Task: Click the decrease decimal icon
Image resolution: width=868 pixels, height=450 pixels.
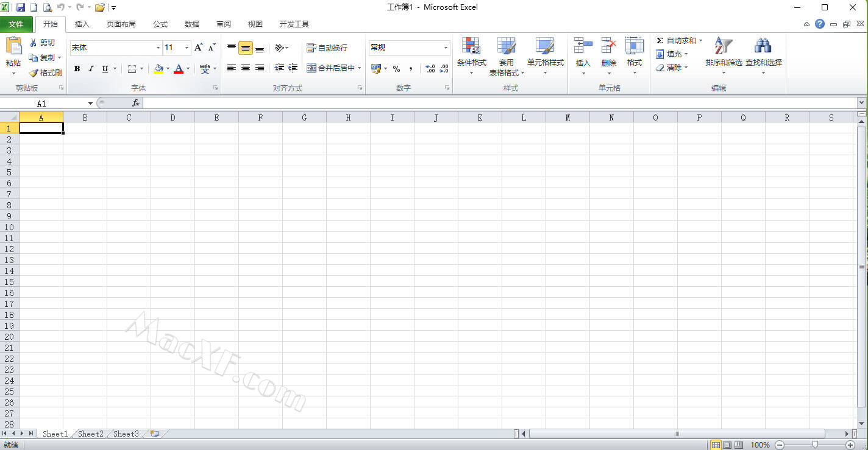Action: coord(444,69)
